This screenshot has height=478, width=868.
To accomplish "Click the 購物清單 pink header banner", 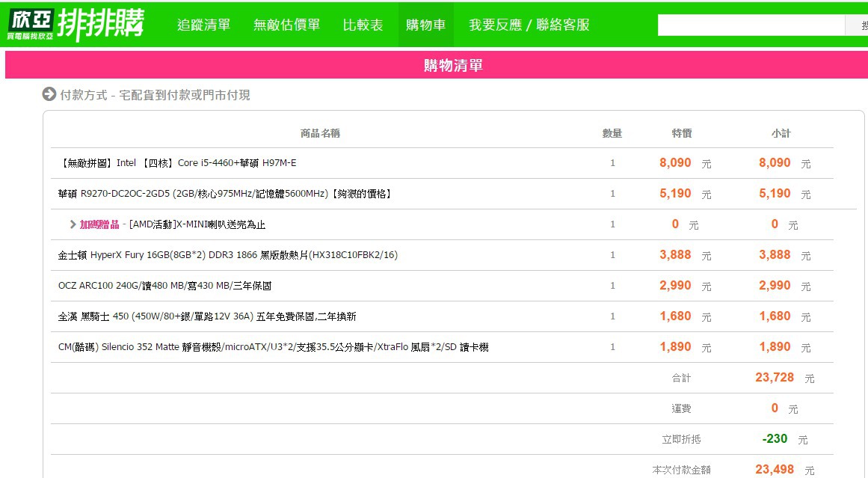I will 436,65.
